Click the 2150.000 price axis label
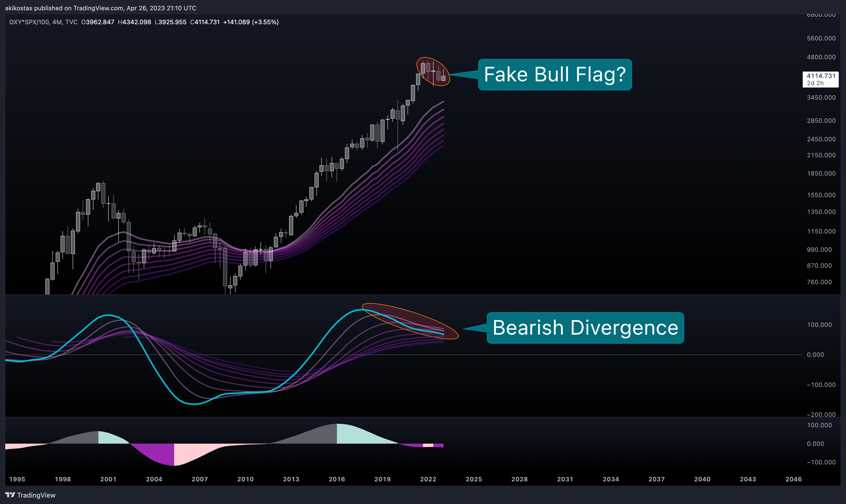 pos(821,155)
